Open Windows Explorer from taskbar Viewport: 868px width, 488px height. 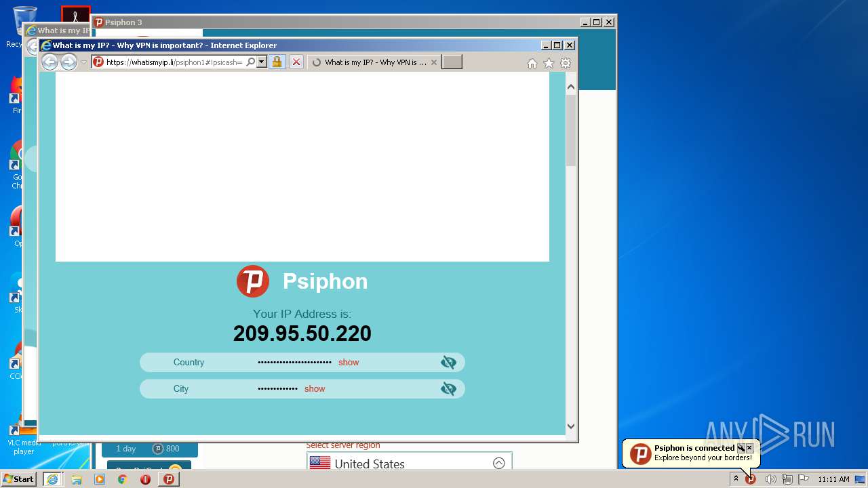click(77, 479)
